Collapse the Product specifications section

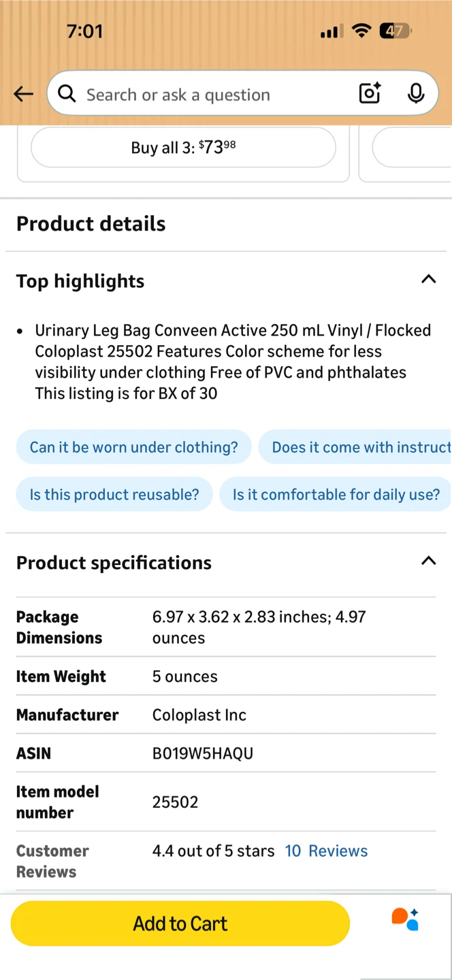pos(428,561)
